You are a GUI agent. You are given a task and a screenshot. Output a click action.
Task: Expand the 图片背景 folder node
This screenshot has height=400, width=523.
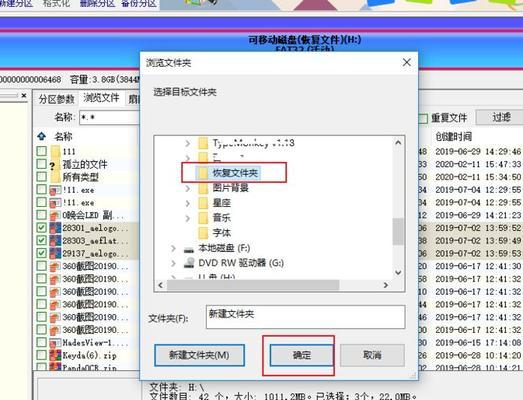tap(188, 188)
